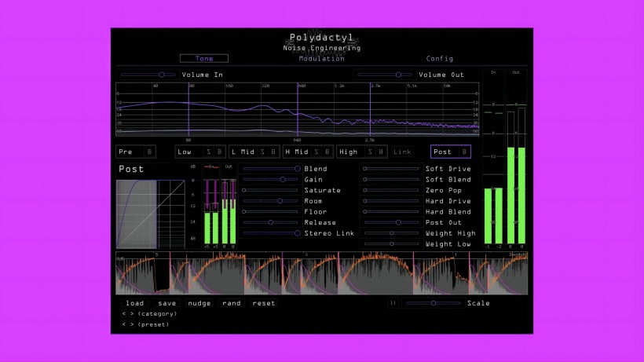
Task: Select the previous category arrow
Action: point(123,314)
